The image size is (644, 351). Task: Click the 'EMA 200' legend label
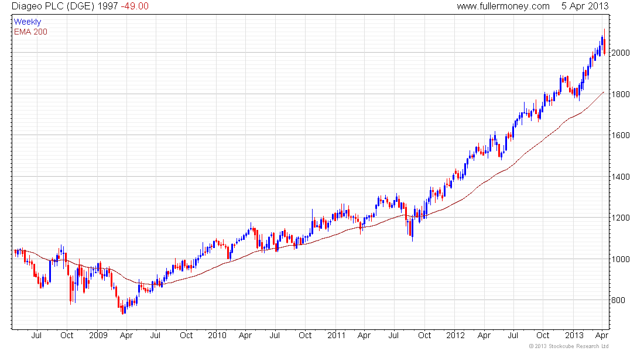(30, 32)
